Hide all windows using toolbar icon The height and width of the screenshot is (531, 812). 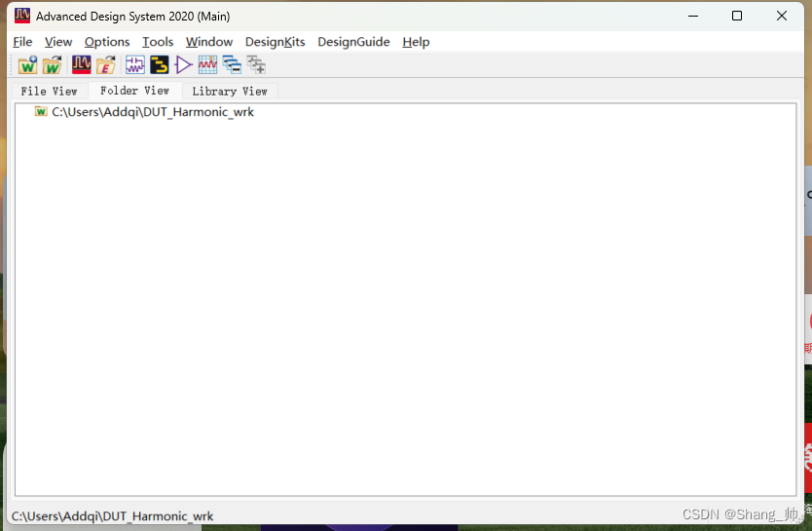[232, 65]
